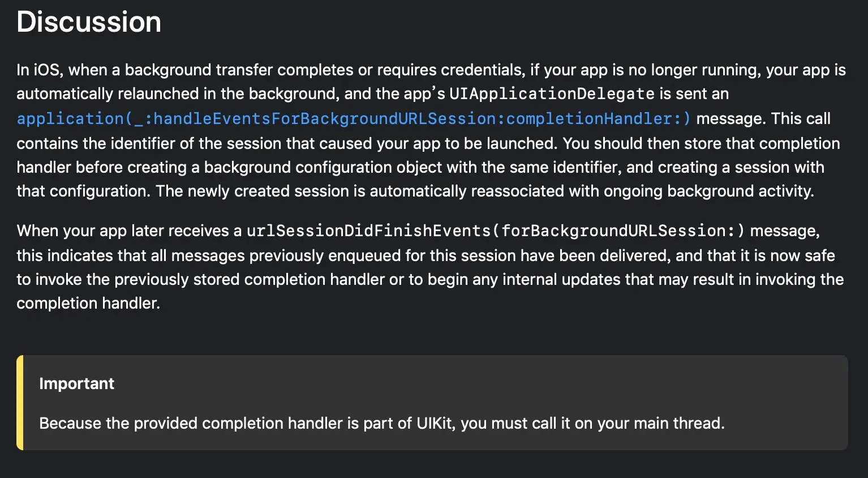Click the UIApplicationDelegate code term

[x=552, y=94]
